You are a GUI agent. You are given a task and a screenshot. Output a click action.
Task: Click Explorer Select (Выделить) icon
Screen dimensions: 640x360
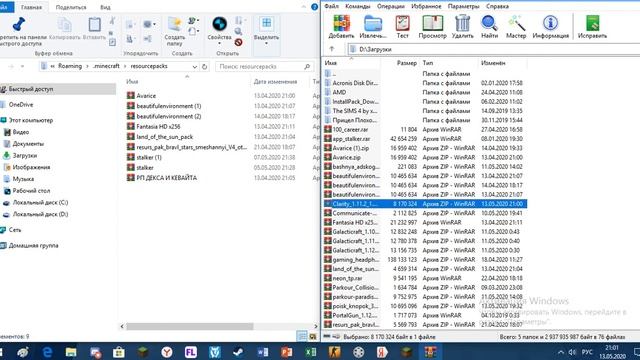[266, 24]
